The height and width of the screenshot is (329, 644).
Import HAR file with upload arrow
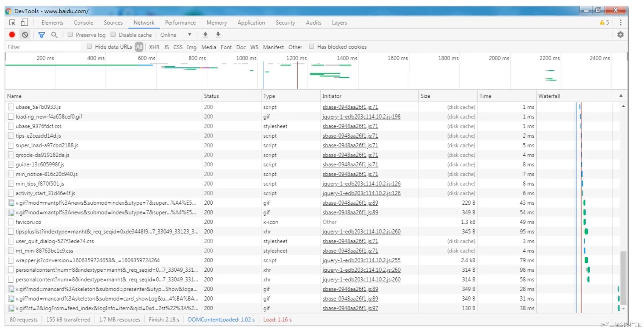click(205, 34)
